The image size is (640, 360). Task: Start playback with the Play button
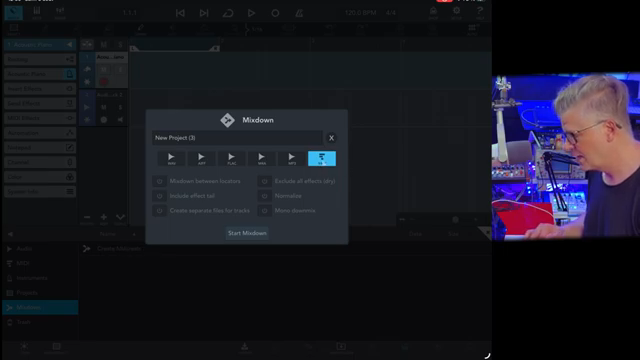[x=251, y=13]
